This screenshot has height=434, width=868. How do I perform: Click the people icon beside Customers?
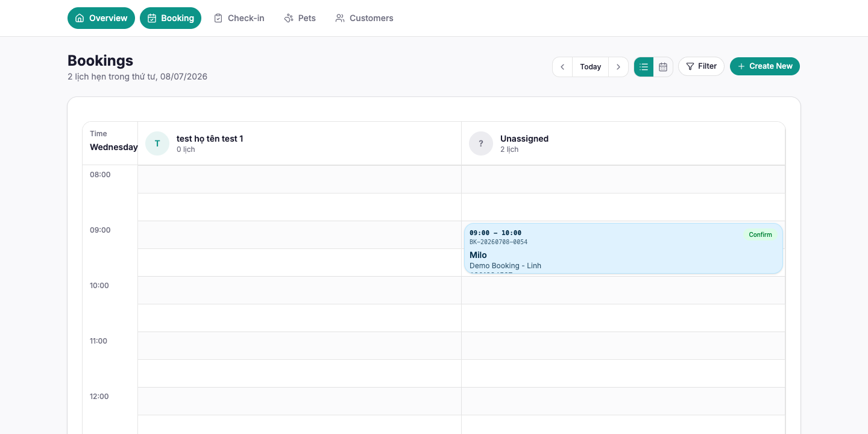click(340, 18)
